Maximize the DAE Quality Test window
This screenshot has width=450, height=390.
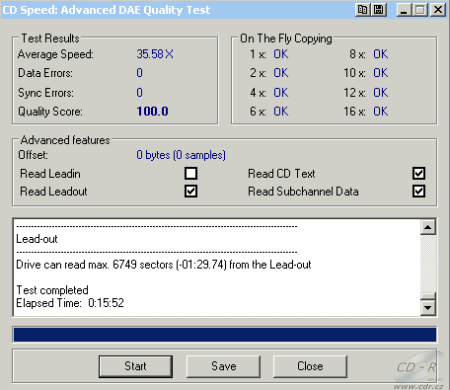(420, 10)
